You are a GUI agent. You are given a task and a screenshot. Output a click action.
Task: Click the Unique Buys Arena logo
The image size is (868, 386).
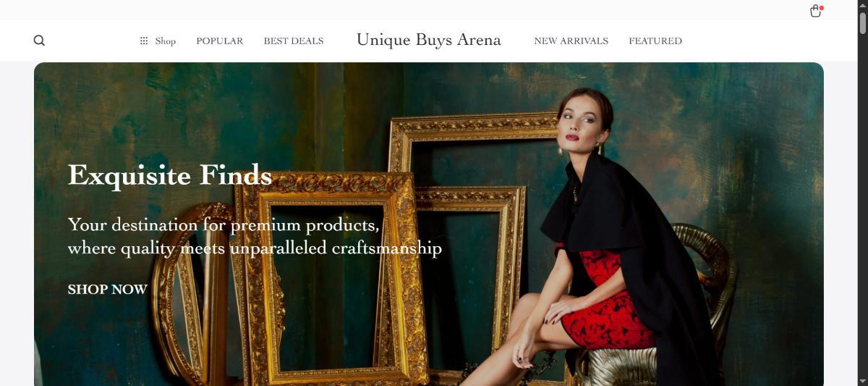(429, 40)
